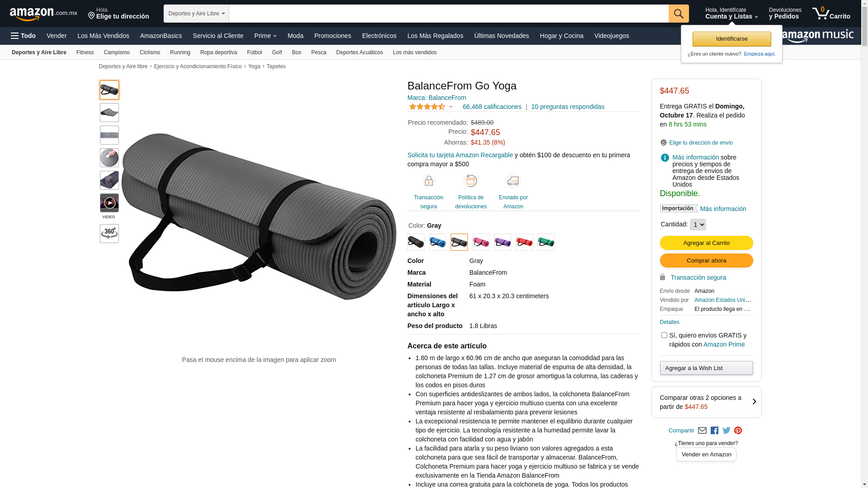Expand the Deportes y Aire Libre search category dropdown
This screenshot has width=868, height=488.
coord(196,14)
